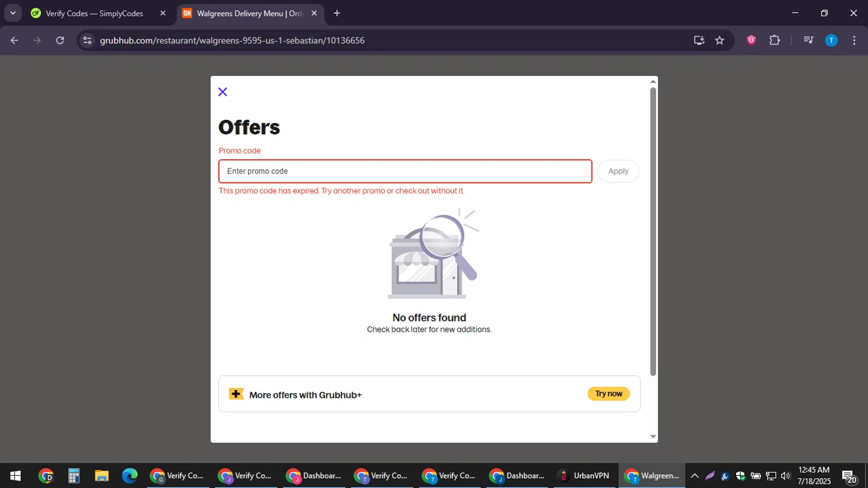Open the tab search dropdown

[x=13, y=13]
